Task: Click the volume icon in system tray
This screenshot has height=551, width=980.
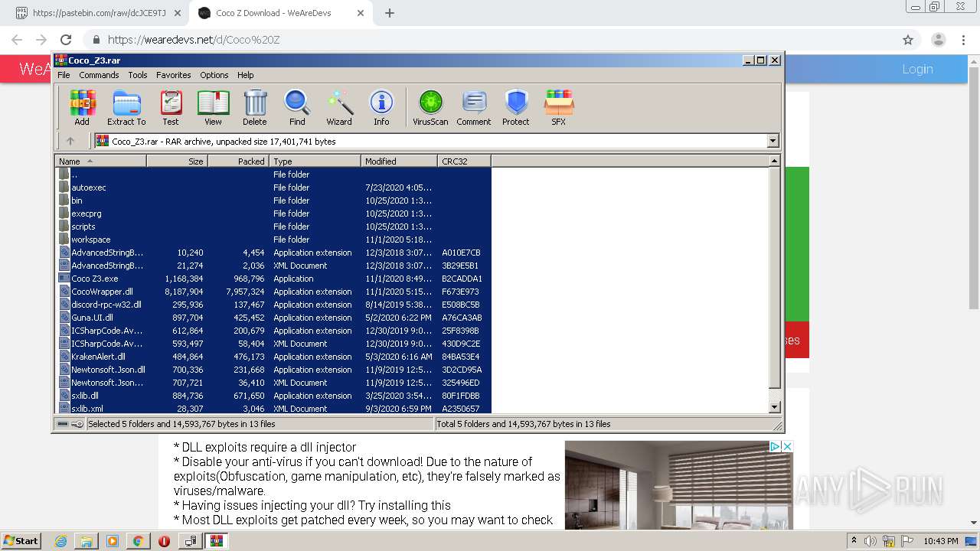Action: [x=871, y=541]
